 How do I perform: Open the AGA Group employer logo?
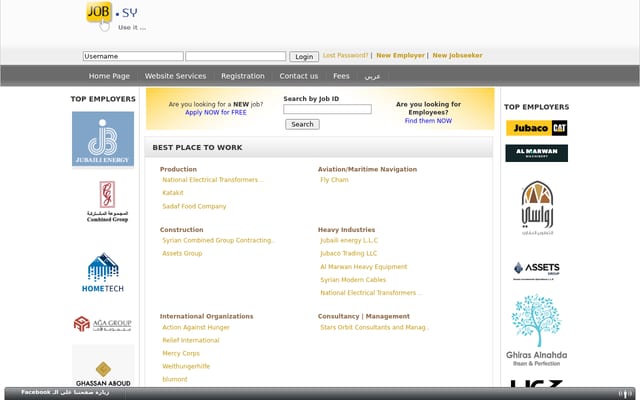pyautogui.click(x=103, y=324)
